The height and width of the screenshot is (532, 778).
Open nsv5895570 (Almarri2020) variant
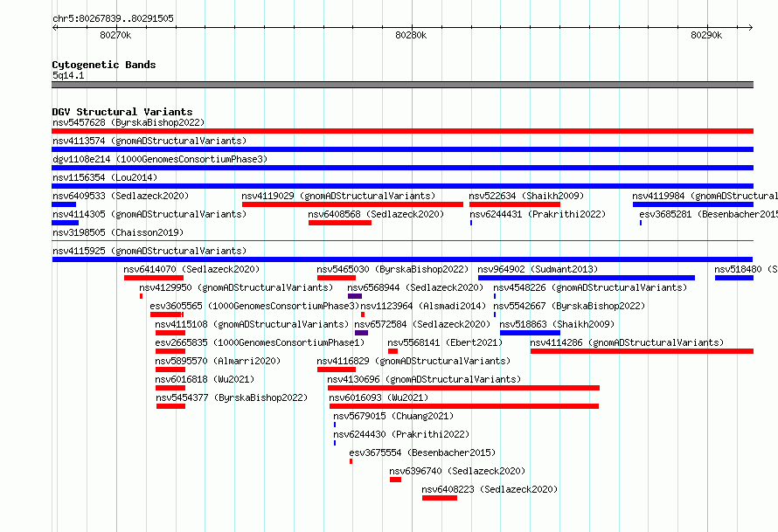tap(218, 361)
